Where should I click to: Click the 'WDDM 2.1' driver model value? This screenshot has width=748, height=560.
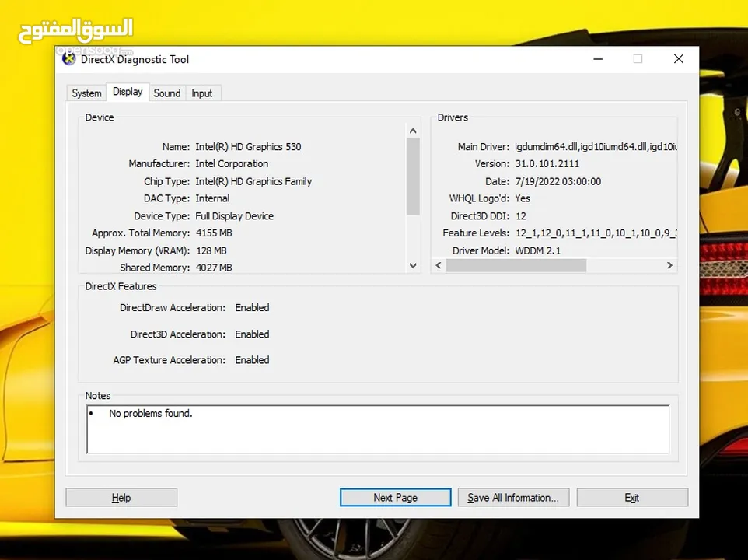coord(537,251)
